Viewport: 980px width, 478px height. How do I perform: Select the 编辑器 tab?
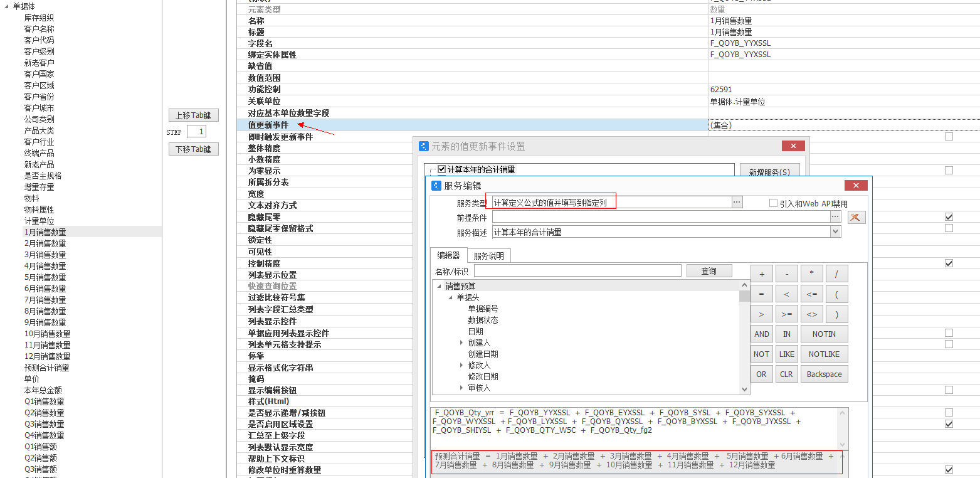click(x=448, y=255)
